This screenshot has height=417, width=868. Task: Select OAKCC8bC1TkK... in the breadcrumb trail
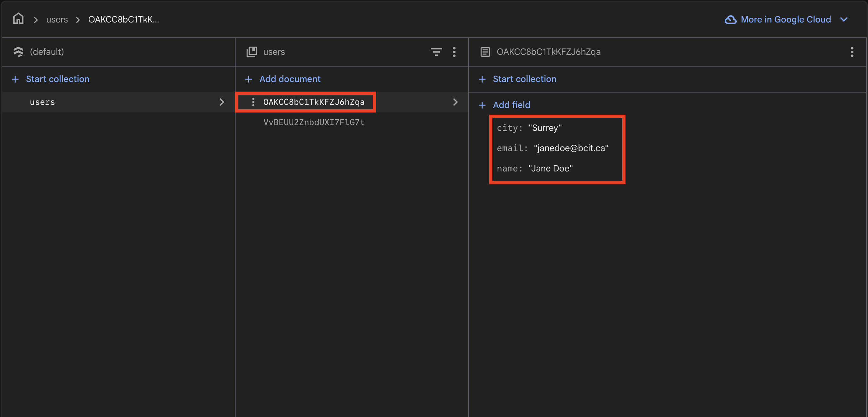pos(123,19)
